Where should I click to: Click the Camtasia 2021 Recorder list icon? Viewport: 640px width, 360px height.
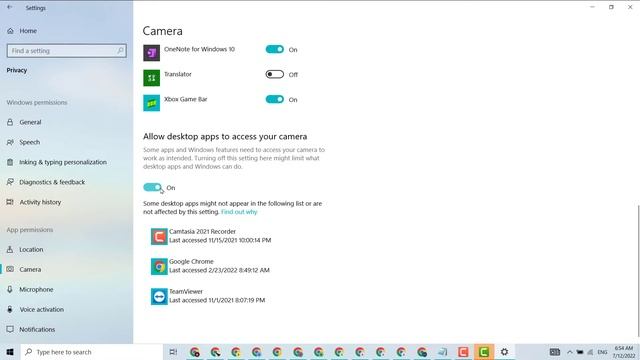click(159, 236)
